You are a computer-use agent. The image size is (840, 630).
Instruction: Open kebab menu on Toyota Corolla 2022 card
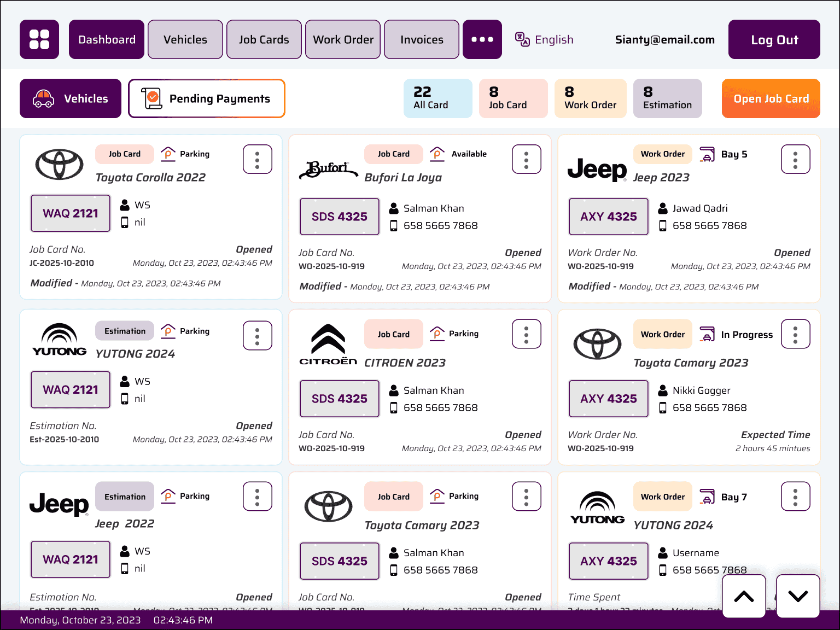(x=257, y=159)
